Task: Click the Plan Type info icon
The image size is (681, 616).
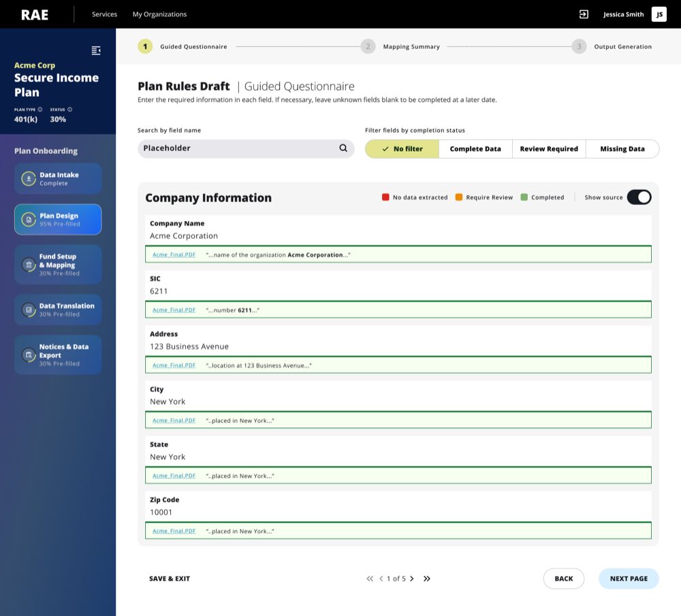Action: [x=40, y=110]
